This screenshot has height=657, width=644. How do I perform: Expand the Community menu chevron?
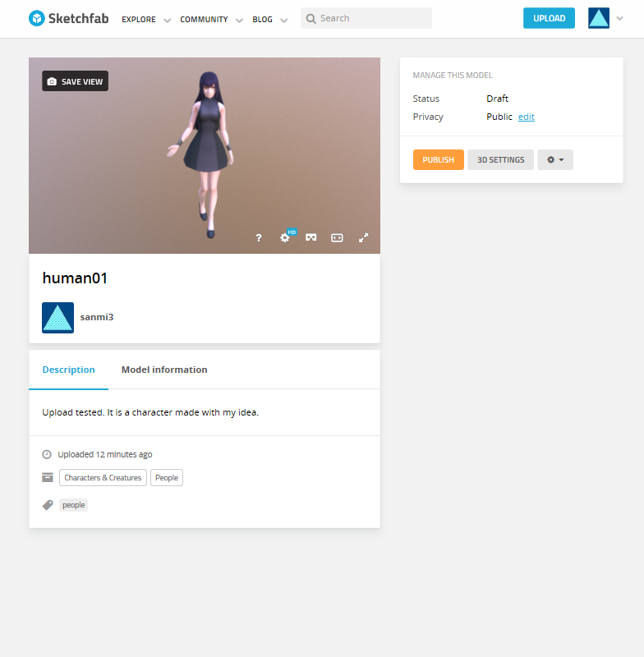tap(239, 20)
